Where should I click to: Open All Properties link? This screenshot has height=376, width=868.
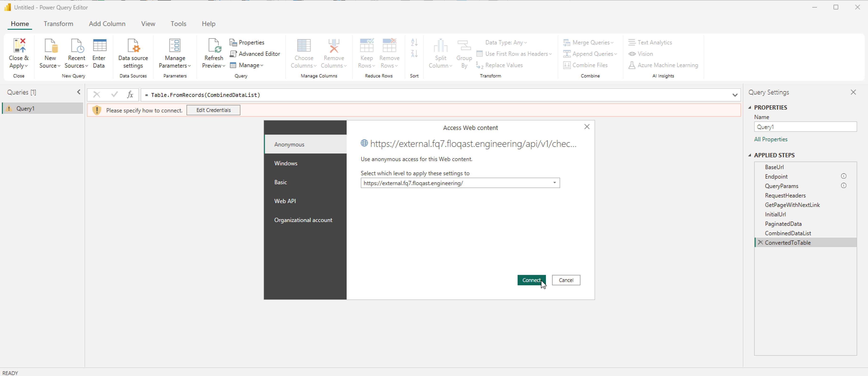(771, 139)
